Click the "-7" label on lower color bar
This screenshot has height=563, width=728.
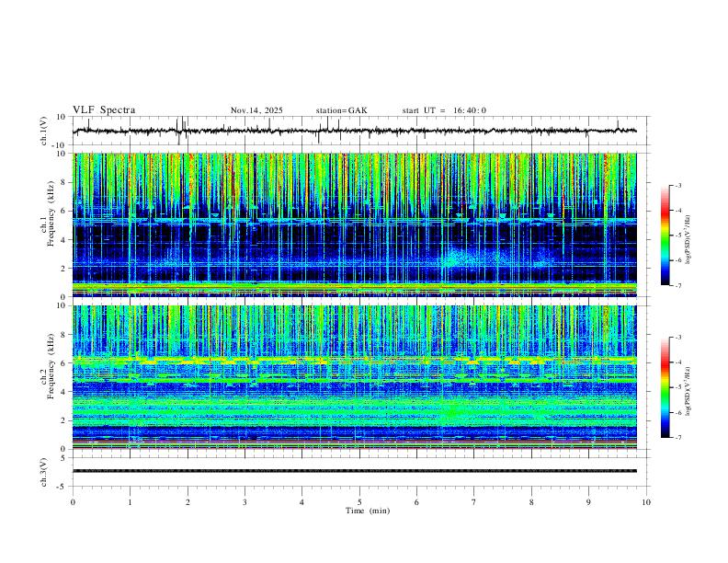(x=677, y=438)
